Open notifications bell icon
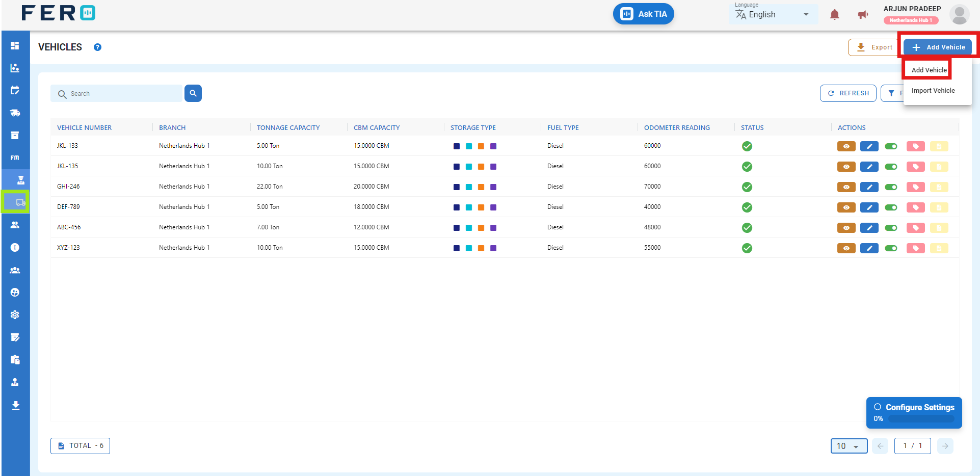Image resolution: width=980 pixels, height=476 pixels. click(x=834, y=15)
